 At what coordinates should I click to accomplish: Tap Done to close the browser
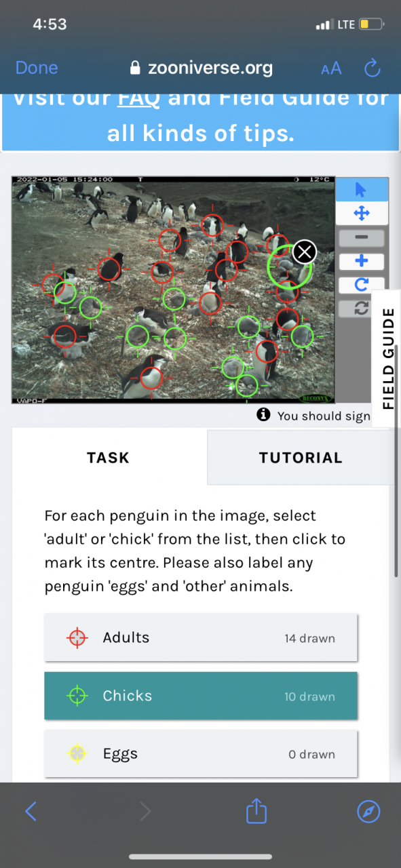point(37,68)
